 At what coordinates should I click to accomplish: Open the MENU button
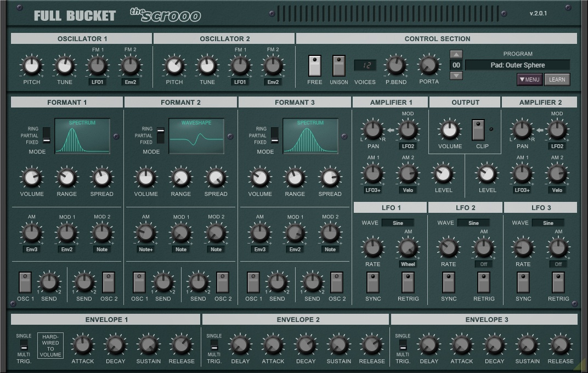click(x=529, y=80)
